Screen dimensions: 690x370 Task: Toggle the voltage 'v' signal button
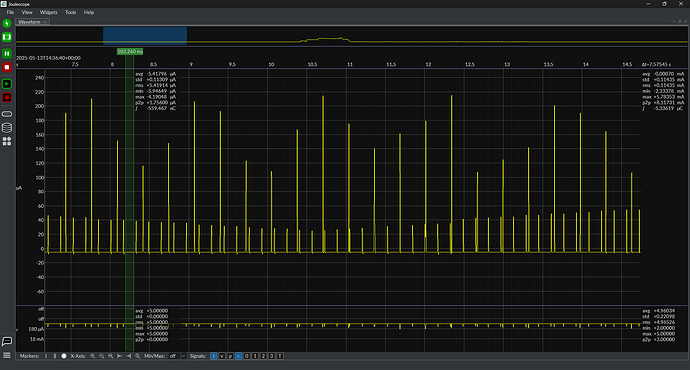[x=222, y=356]
